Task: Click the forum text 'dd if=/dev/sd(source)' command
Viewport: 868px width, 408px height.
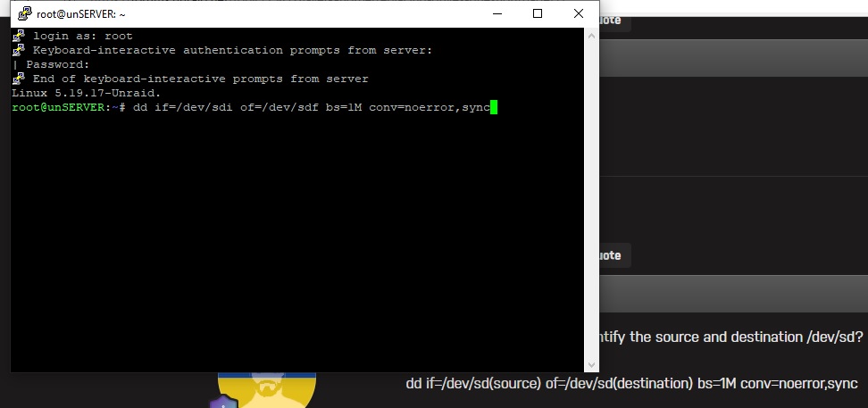Action: pyautogui.click(x=473, y=384)
